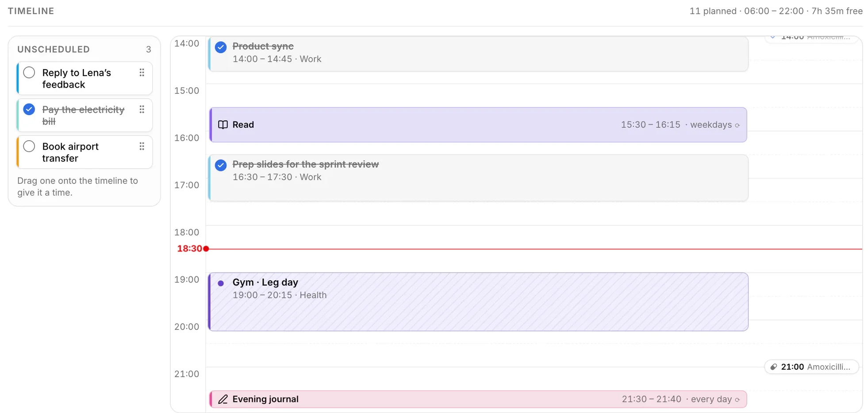Viewport: 868px width, 413px height.
Task: Mark Book airport transfer as done
Action: click(x=29, y=147)
